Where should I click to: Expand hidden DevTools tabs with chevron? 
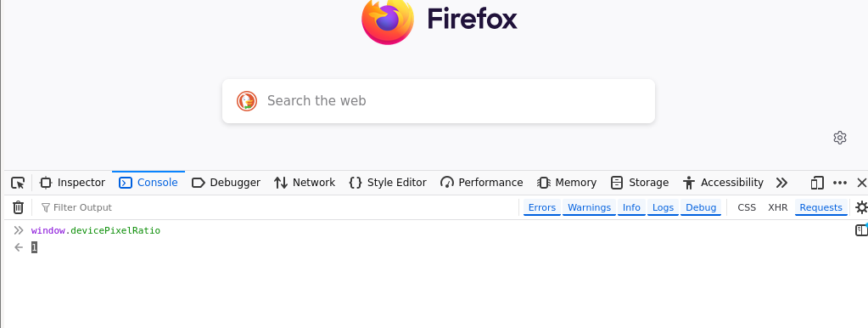(x=781, y=183)
